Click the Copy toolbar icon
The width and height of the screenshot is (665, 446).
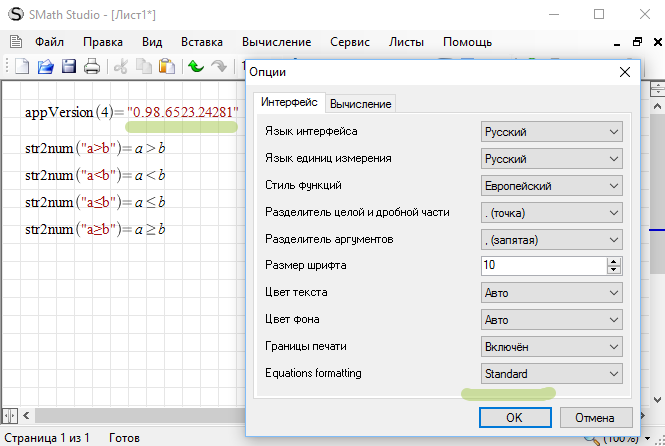(144, 67)
